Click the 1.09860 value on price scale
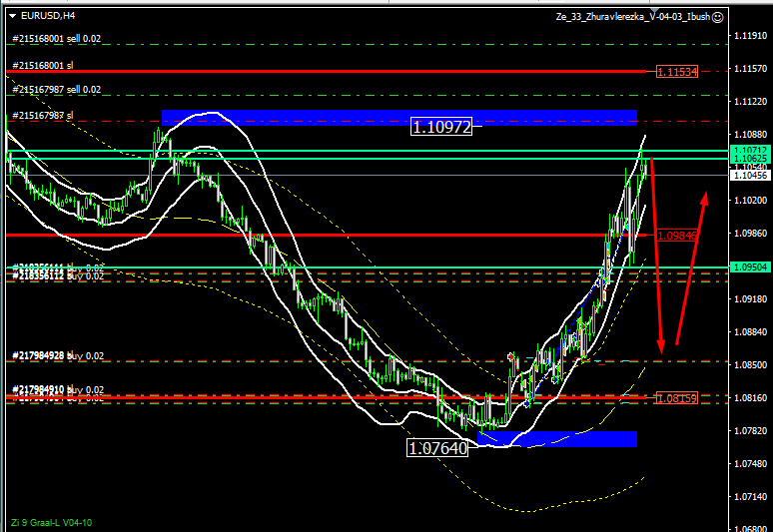 coord(751,233)
